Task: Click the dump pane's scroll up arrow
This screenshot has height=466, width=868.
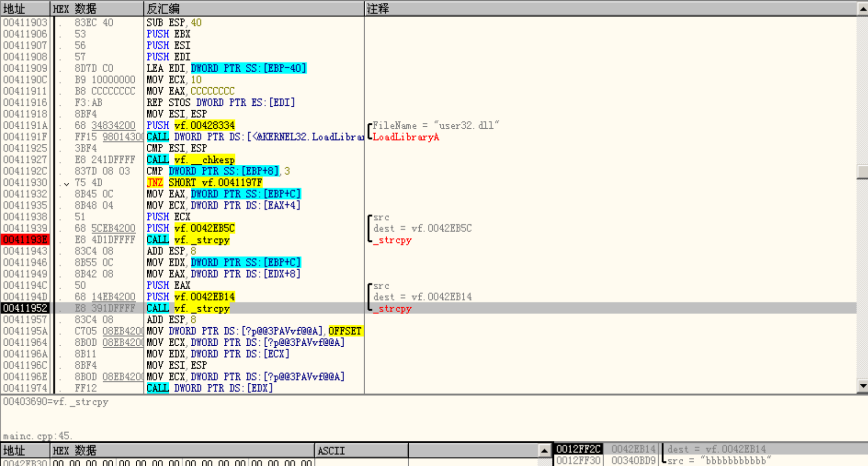Action: click(544, 450)
